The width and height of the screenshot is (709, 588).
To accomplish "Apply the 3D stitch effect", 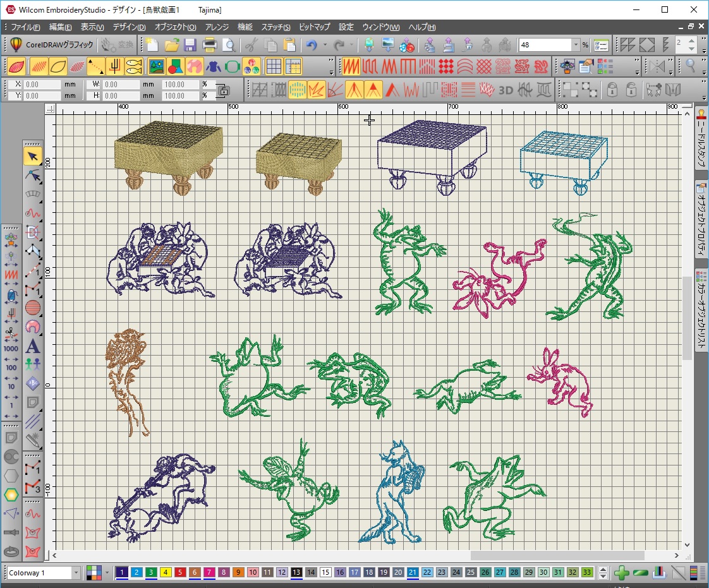I will [506, 90].
